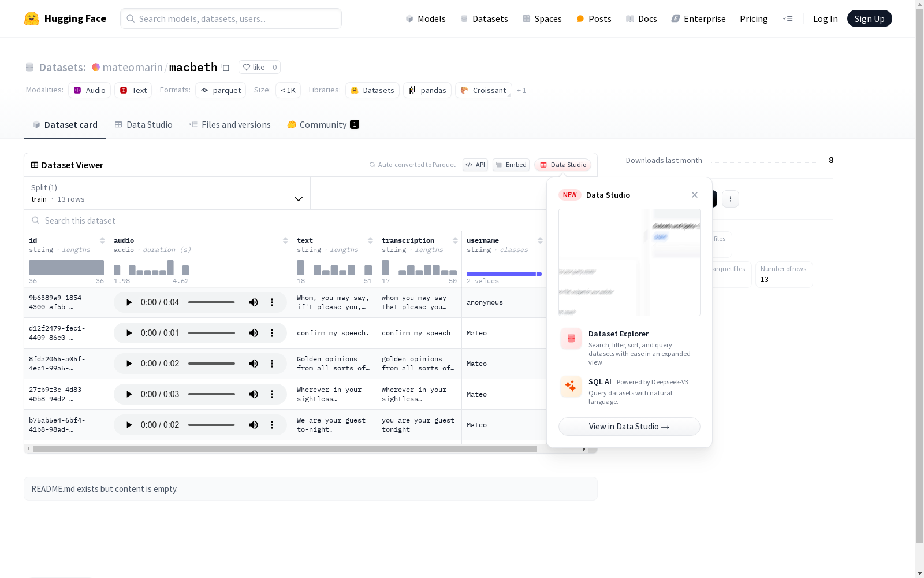The width and height of the screenshot is (924, 578).
Task: Close the Data Studio popup
Action: tap(695, 195)
